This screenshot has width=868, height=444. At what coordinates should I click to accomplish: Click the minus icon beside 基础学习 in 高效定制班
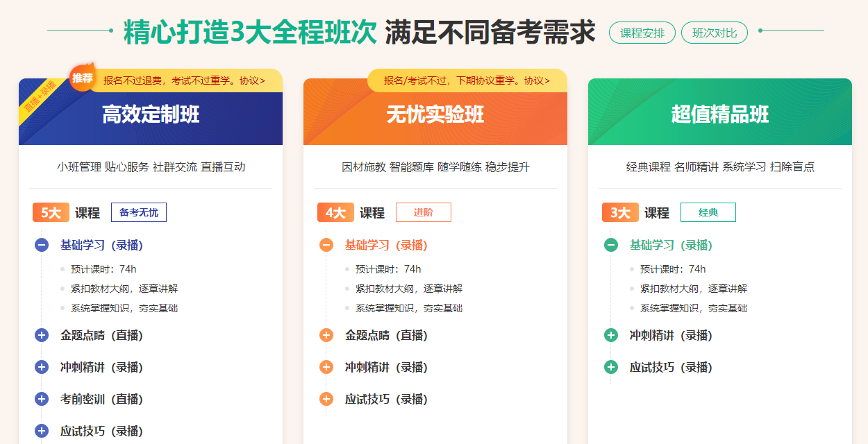coord(41,245)
